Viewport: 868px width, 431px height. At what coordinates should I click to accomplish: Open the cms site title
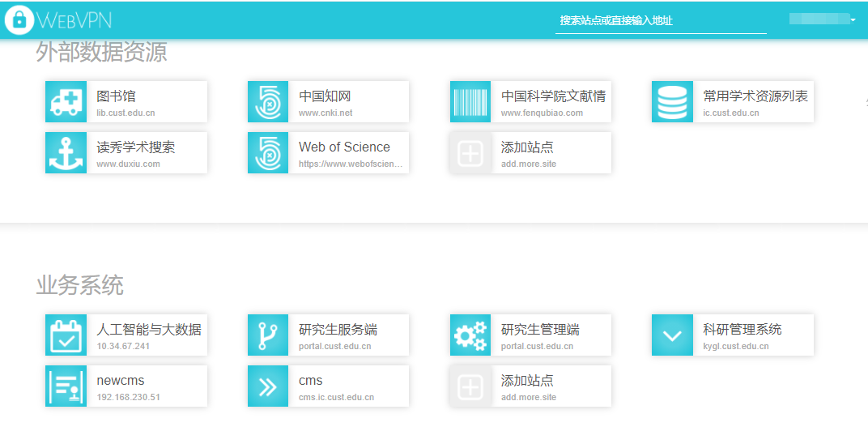pyautogui.click(x=311, y=381)
